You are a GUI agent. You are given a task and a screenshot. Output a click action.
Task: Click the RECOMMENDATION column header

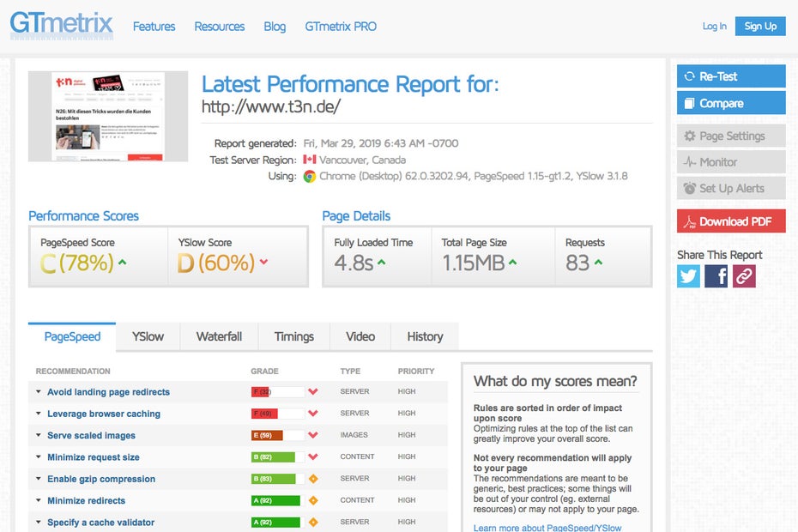(x=73, y=372)
